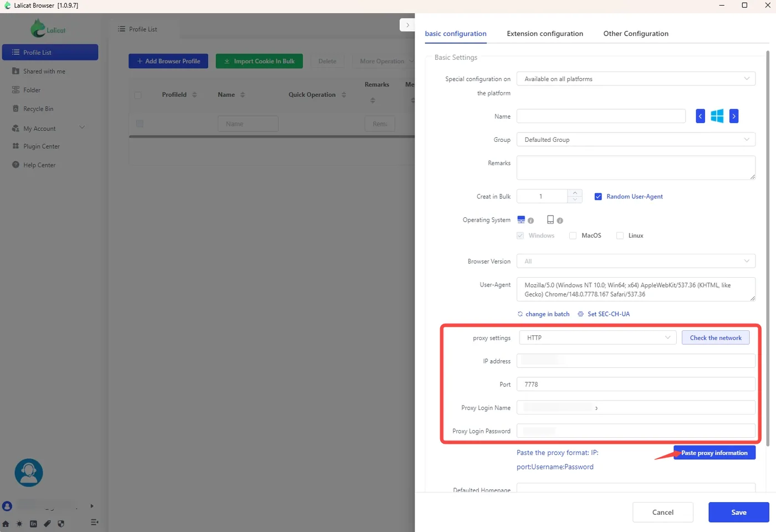Open proxy settings HTTP dropdown
This screenshot has width=776, height=532.
point(598,337)
